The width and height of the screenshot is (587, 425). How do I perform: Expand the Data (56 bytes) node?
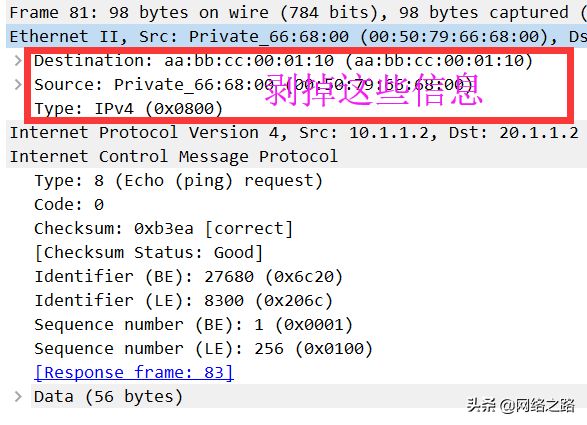18,397
